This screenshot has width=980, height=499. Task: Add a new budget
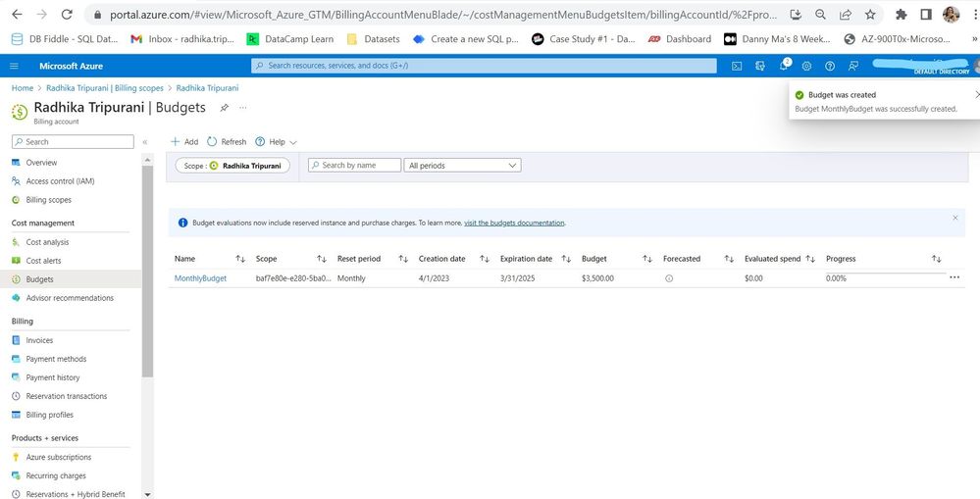click(184, 142)
